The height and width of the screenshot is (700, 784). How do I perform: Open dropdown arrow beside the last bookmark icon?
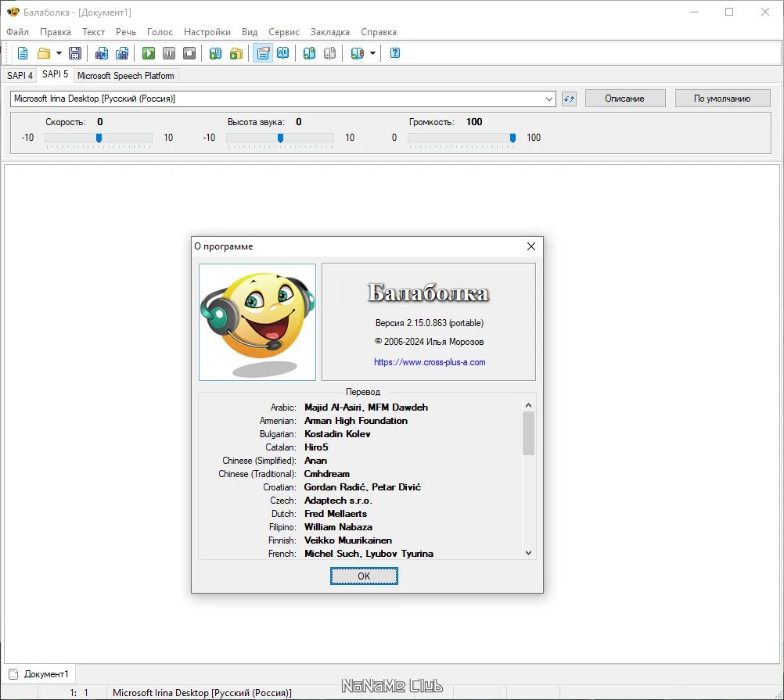[x=372, y=53]
